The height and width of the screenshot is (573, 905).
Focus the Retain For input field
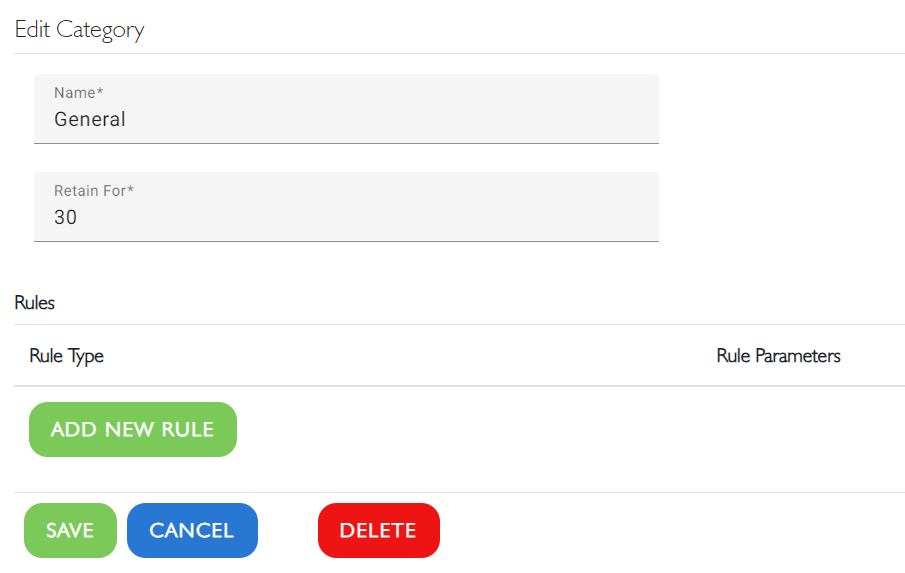(346, 207)
